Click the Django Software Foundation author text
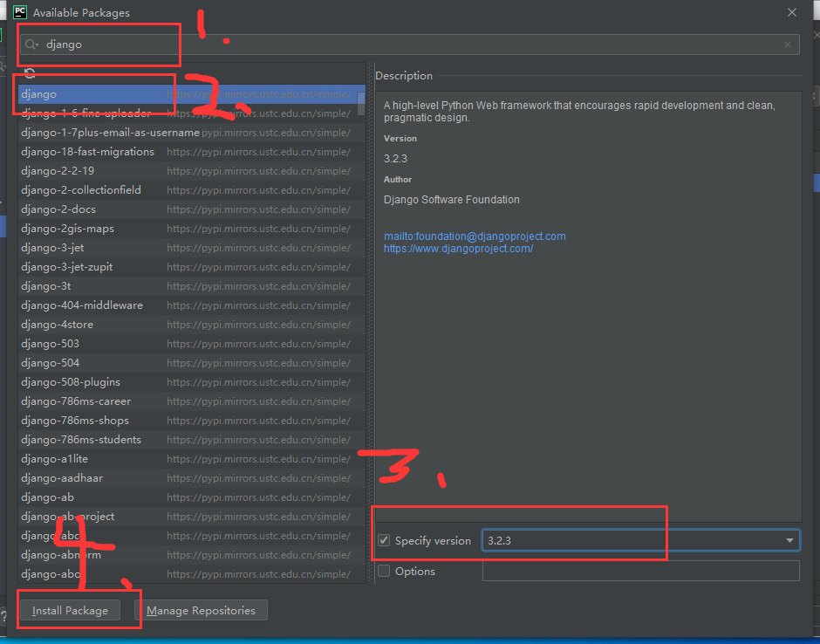Viewport: 820px width, 644px height. coord(452,199)
